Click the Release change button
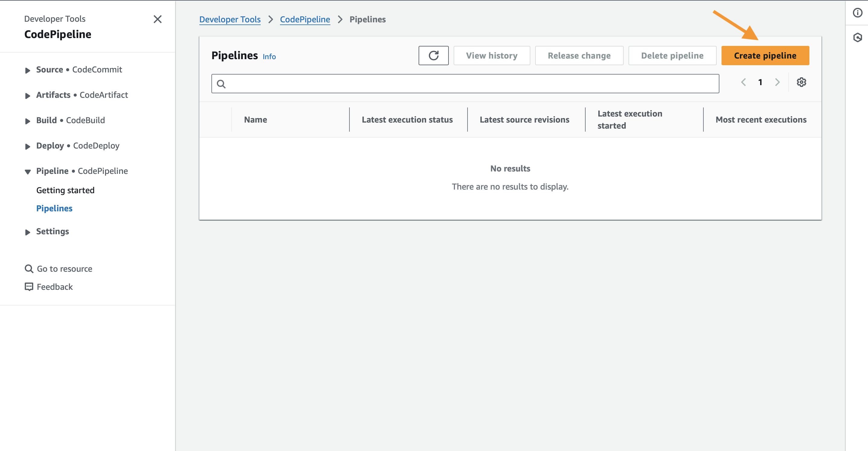868x451 pixels. click(579, 56)
